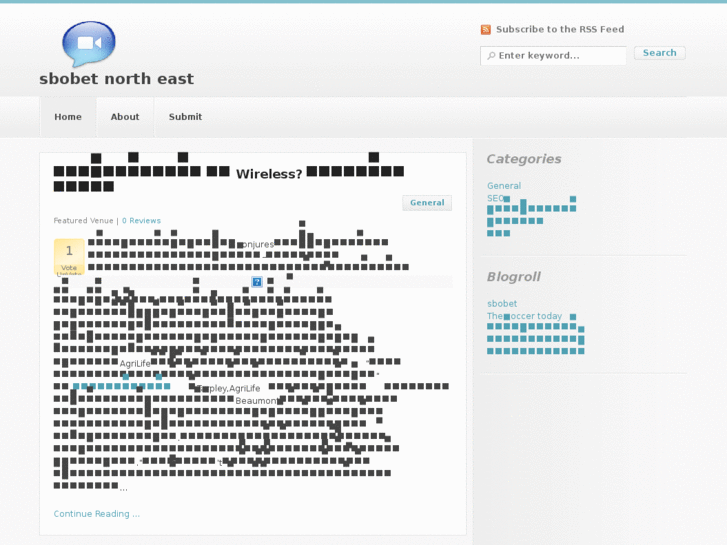This screenshot has width=727, height=545.
Task: Open Subscribe to the RSS Feed link
Action: click(560, 29)
